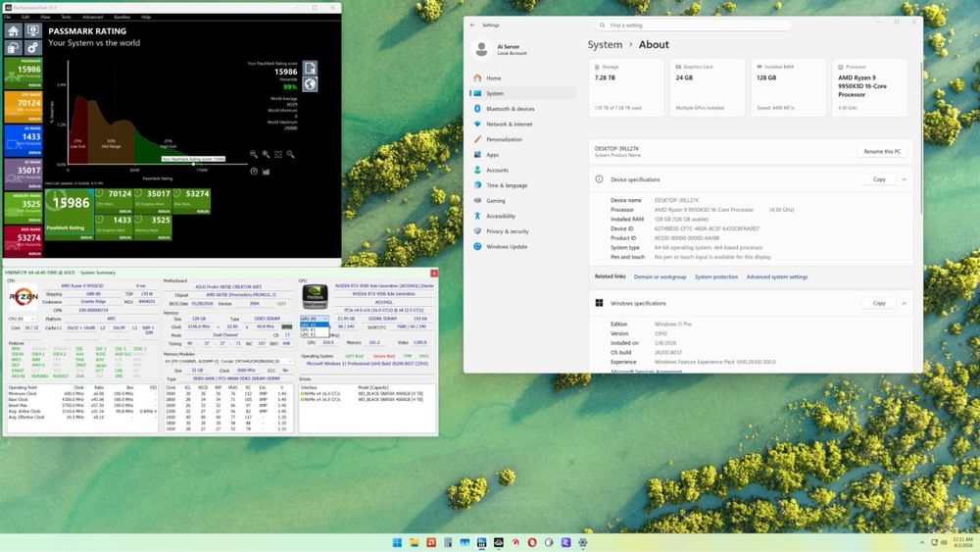Click the save results document icon beside the PassMark score
Image resolution: width=980 pixels, height=552 pixels.
point(310,68)
